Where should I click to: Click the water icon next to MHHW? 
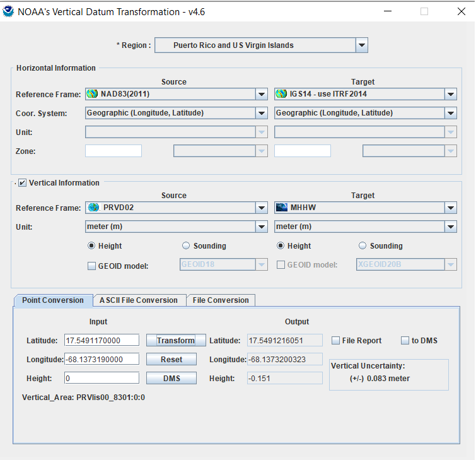click(282, 208)
